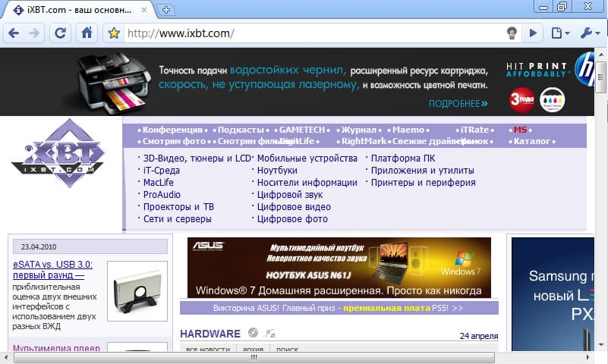
Task: Click the 24 апреля date link
Action: [x=479, y=336]
